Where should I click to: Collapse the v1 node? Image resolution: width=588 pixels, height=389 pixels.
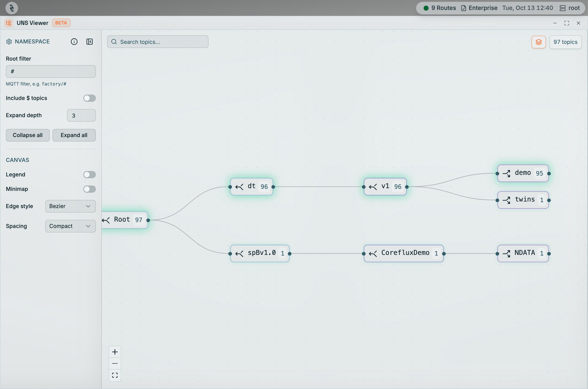point(373,187)
